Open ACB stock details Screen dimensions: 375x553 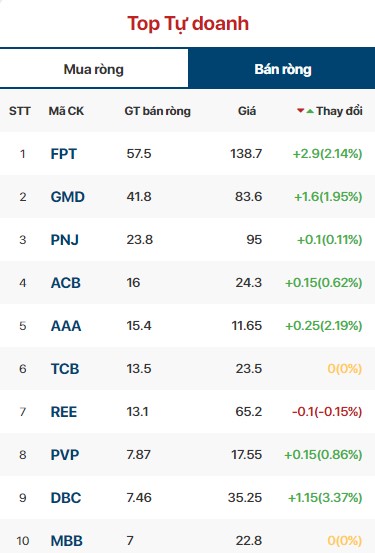(x=66, y=283)
